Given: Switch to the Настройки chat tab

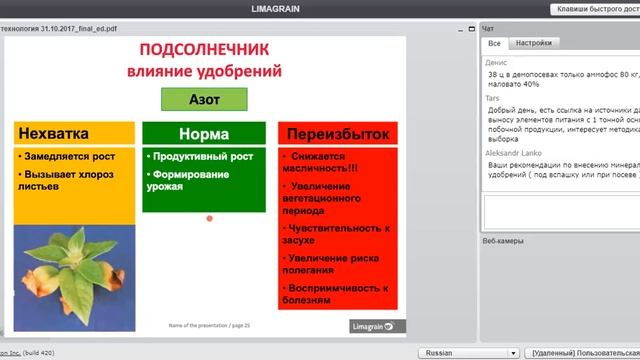Looking at the screenshot, I should 533,43.
